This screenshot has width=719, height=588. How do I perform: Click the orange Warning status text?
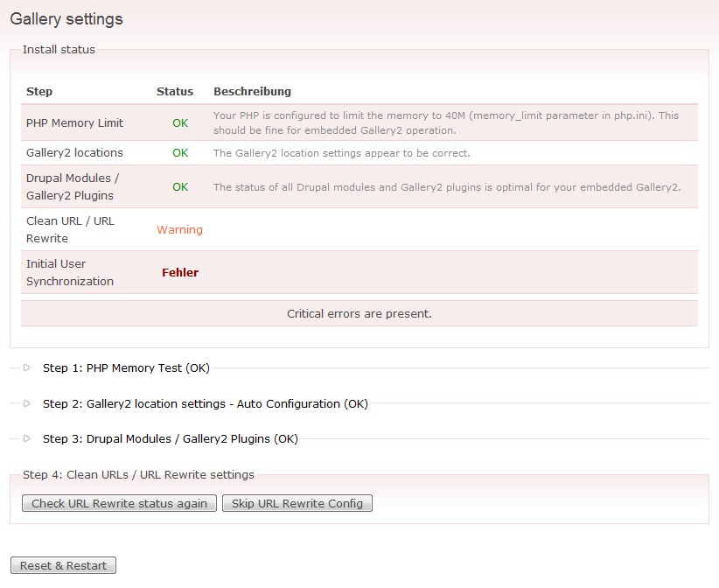click(179, 230)
